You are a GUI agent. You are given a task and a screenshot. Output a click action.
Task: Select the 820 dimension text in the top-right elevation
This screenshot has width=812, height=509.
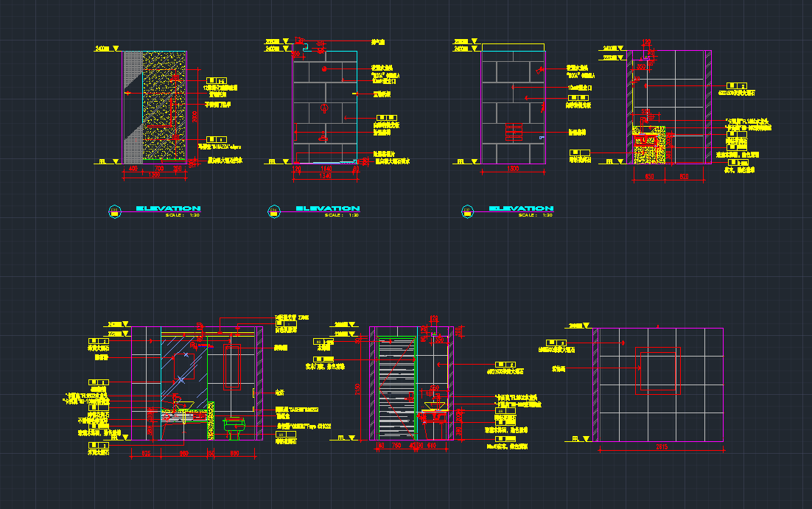683,176
